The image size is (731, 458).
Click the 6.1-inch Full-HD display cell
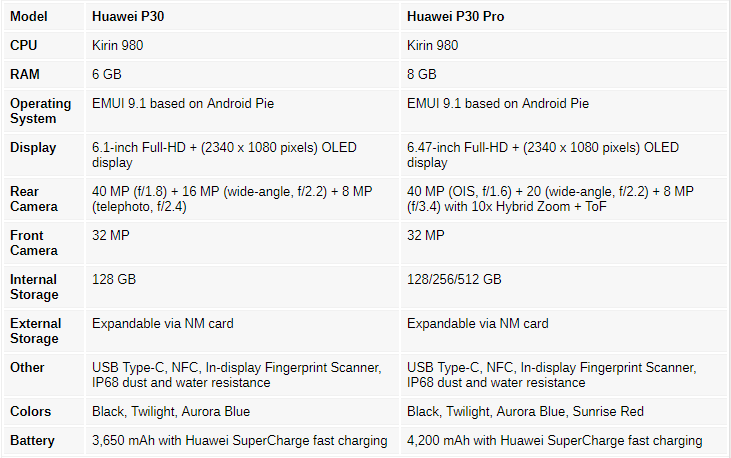point(224,154)
